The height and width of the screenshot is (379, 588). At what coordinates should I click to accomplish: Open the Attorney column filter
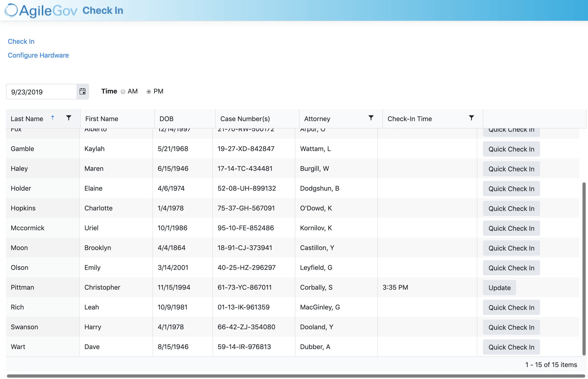371,118
